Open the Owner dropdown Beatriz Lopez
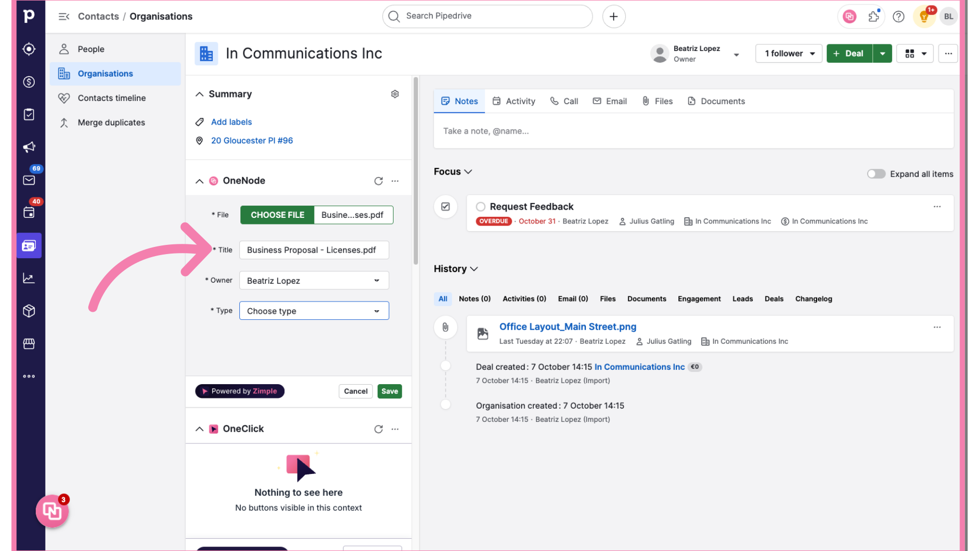The image size is (980, 551). click(314, 281)
